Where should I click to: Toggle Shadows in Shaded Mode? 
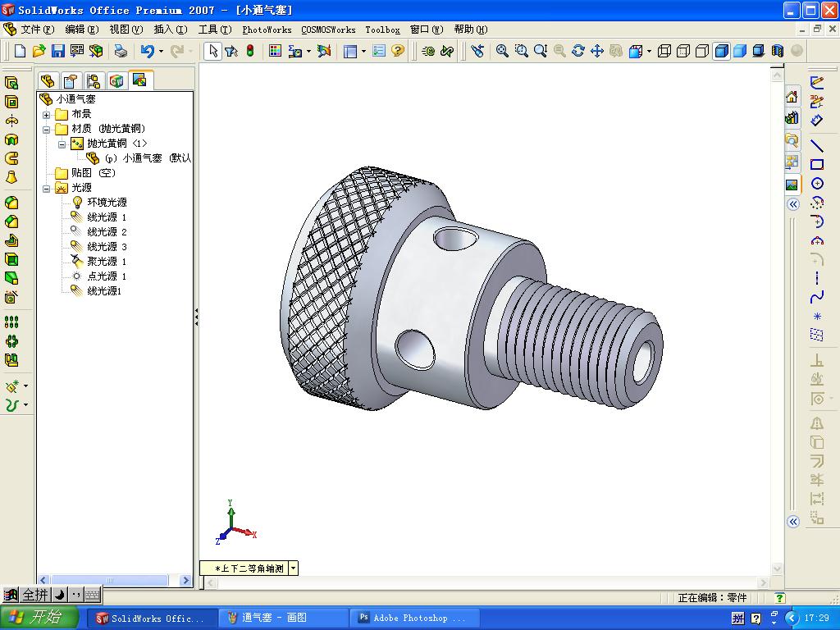[759, 51]
